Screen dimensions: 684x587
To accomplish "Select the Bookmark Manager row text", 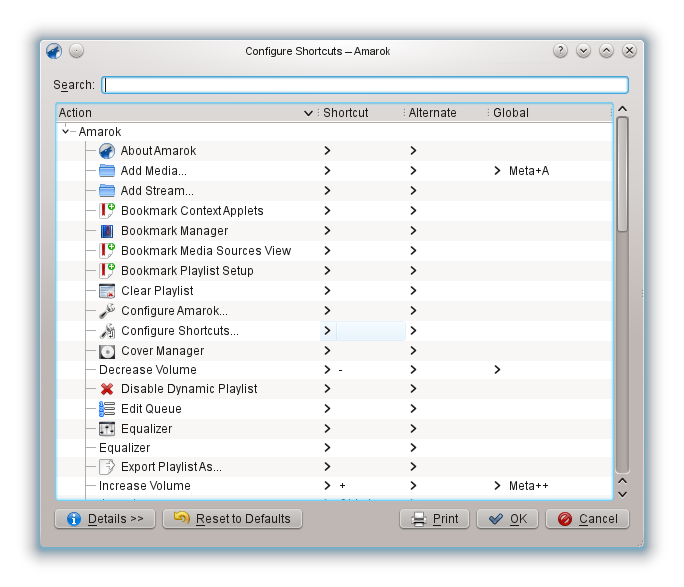I will (x=174, y=231).
